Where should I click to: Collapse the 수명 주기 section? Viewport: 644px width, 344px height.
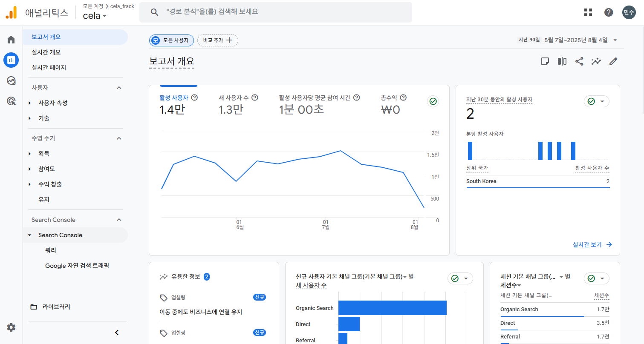(x=119, y=138)
